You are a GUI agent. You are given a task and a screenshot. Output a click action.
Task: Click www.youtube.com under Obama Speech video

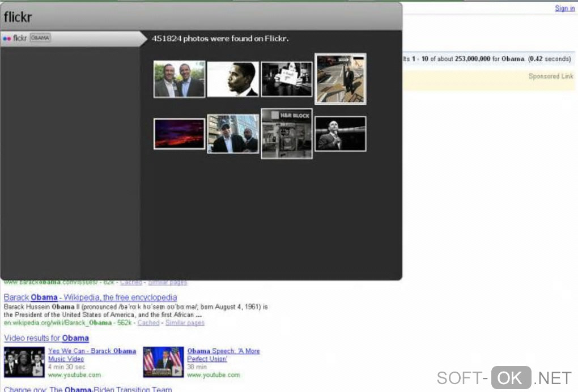pos(213,374)
